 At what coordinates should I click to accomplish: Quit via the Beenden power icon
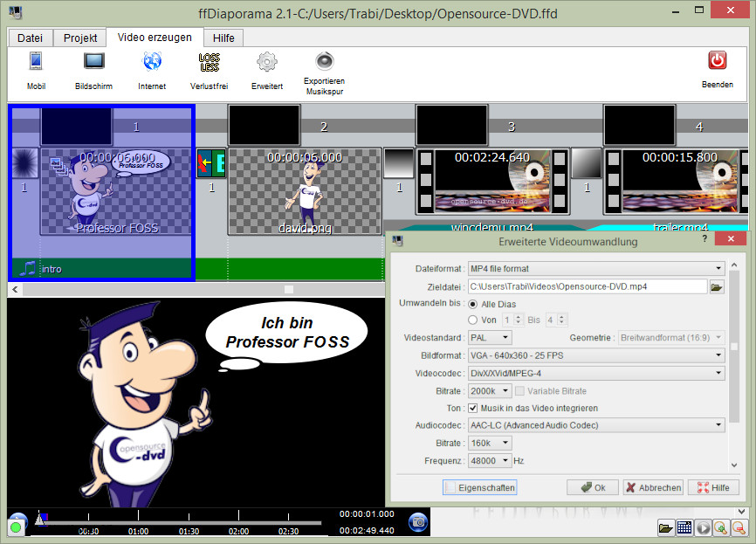tap(717, 61)
